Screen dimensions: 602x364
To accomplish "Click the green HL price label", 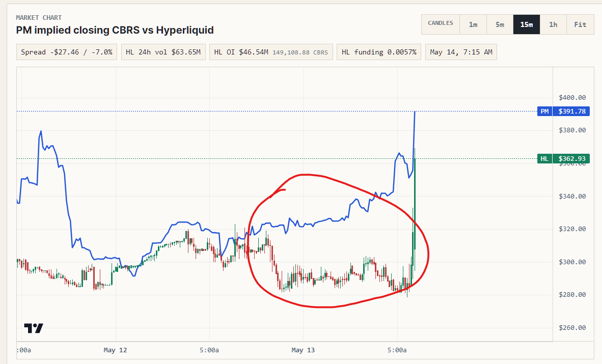I will click(x=544, y=158).
